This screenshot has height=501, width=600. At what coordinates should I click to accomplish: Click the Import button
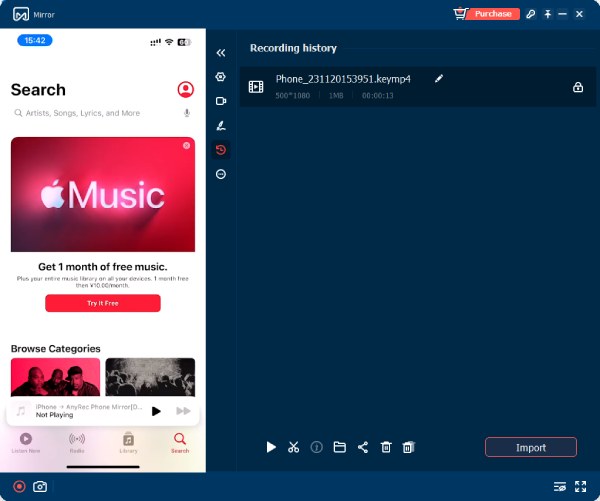(531, 447)
